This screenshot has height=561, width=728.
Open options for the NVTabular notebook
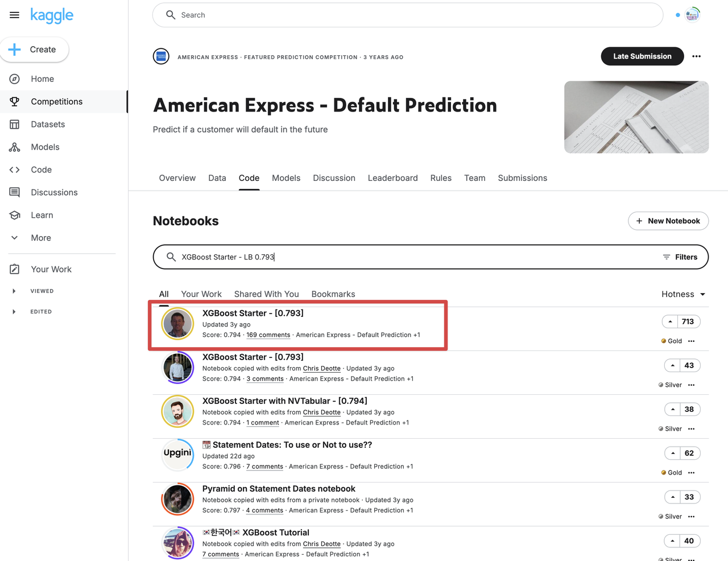(x=691, y=429)
